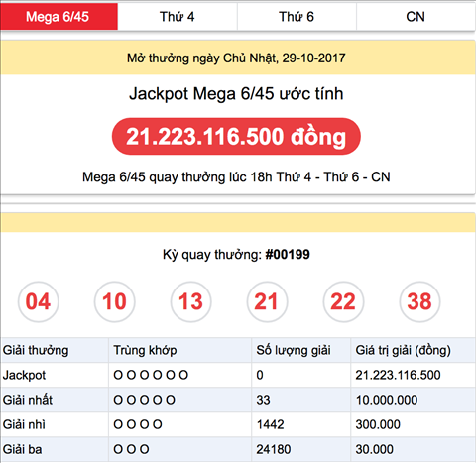Screen dimensions: 476x463
Task: Click the Jackpot prize value 21.223.116.500 in table
Action: (398, 375)
